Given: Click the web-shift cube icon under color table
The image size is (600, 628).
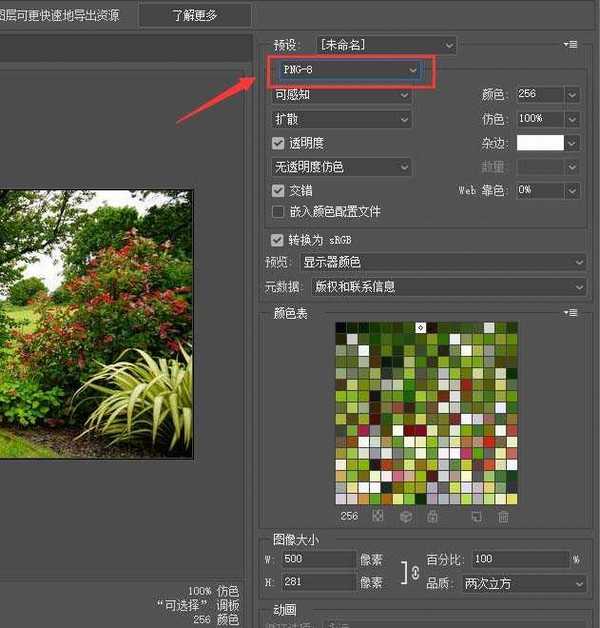Looking at the screenshot, I should [406, 516].
